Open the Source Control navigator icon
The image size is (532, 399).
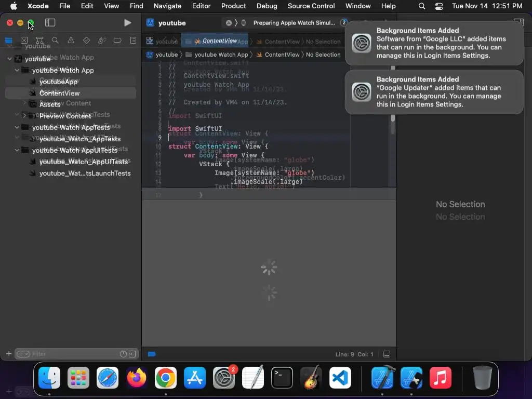point(24,41)
